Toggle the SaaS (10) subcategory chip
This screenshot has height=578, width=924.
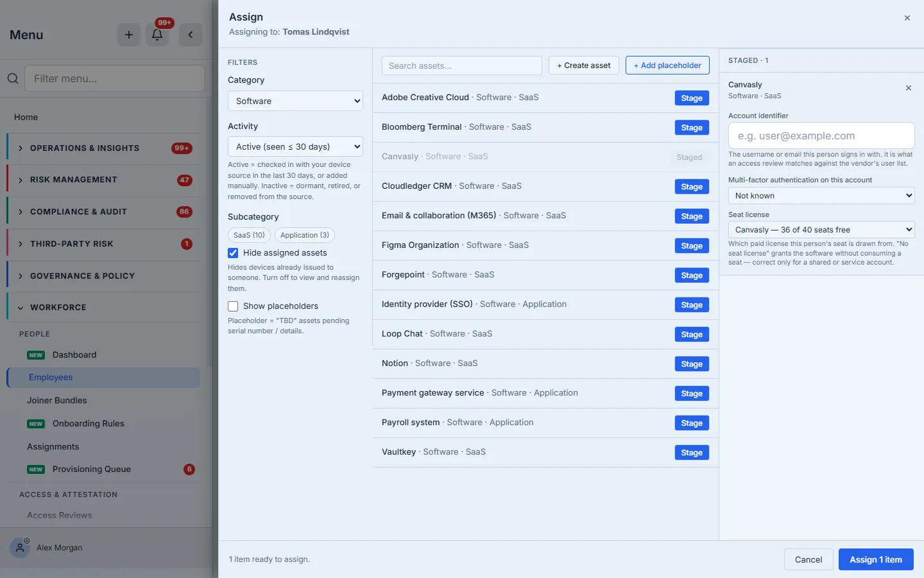(249, 235)
